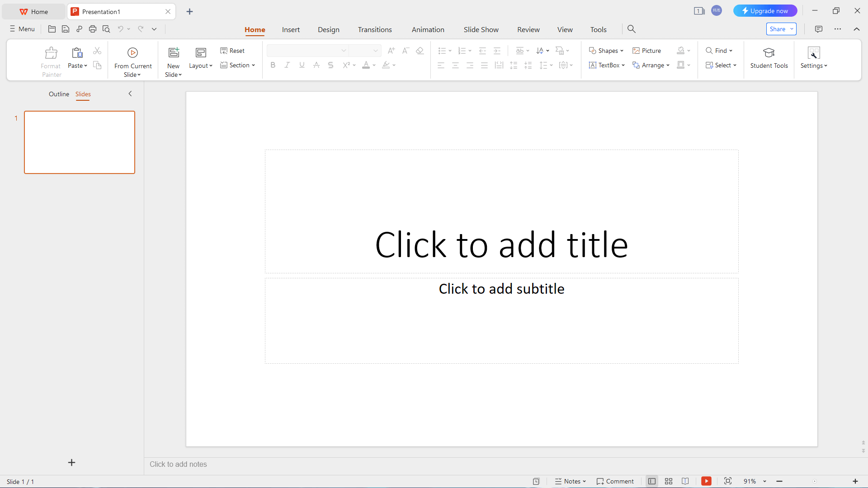Toggle bold formatting
The image size is (868, 488).
(x=273, y=65)
